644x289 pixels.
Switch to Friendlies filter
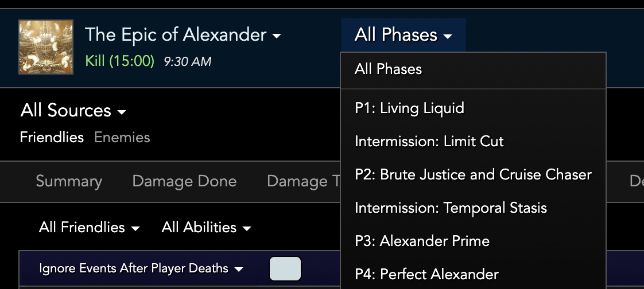tap(52, 138)
